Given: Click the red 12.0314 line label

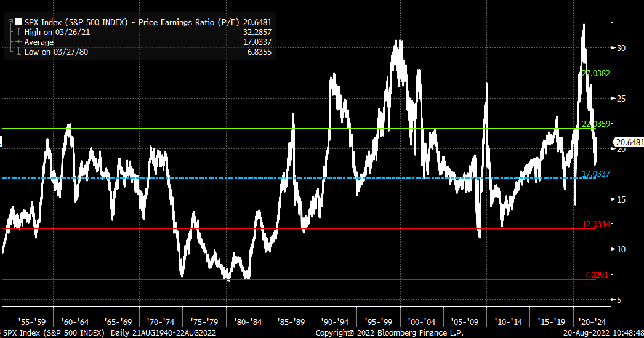Looking at the screenshot, I should [596, 224].
